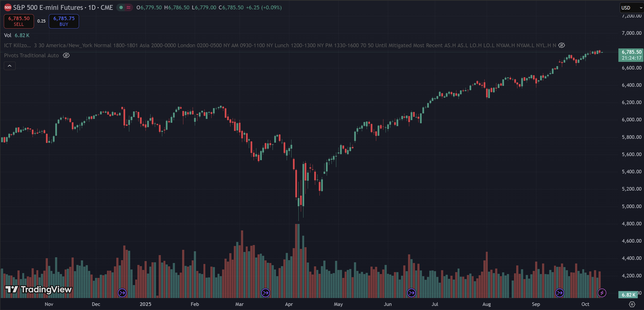The height and width of the screenshot is (310, 644).
Task: Open the USD currency dropdown
Action: [x=631, y=8]
